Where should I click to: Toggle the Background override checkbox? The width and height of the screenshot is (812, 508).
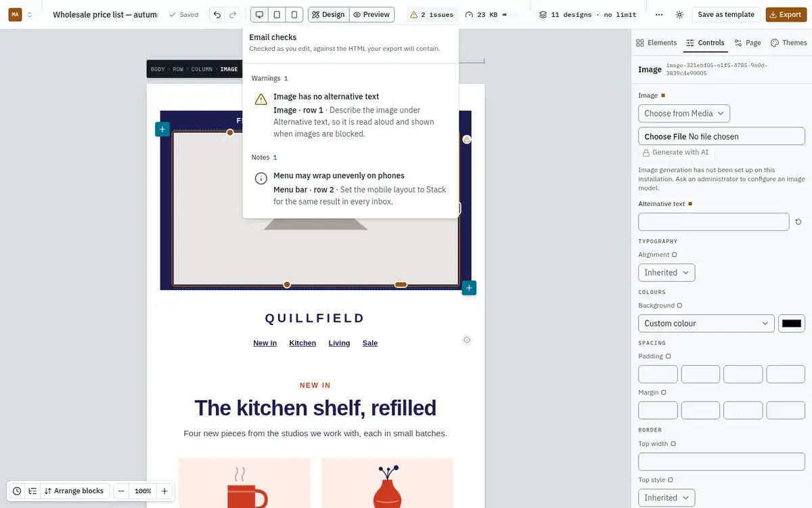tap(679, 305)
